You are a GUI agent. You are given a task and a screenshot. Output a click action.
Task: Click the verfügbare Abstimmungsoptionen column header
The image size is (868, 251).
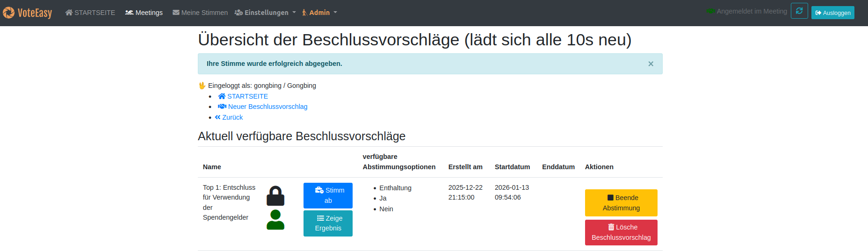[x=399, y=162]
